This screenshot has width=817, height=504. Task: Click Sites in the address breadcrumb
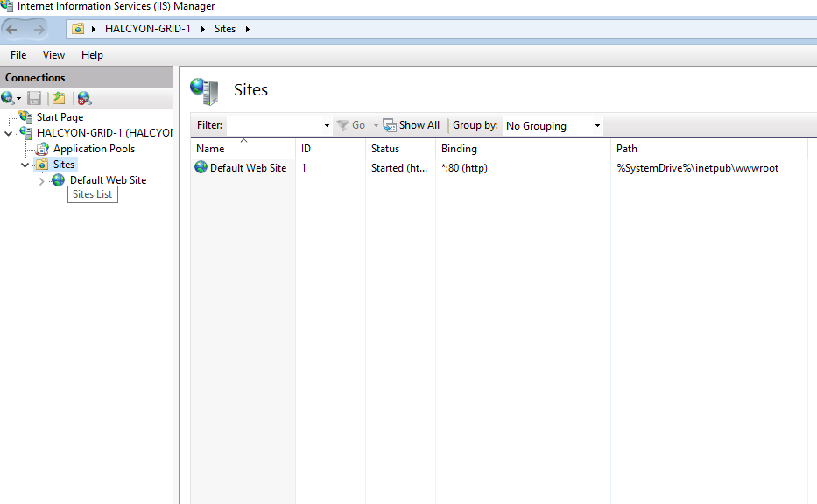[x=225, y=29]
